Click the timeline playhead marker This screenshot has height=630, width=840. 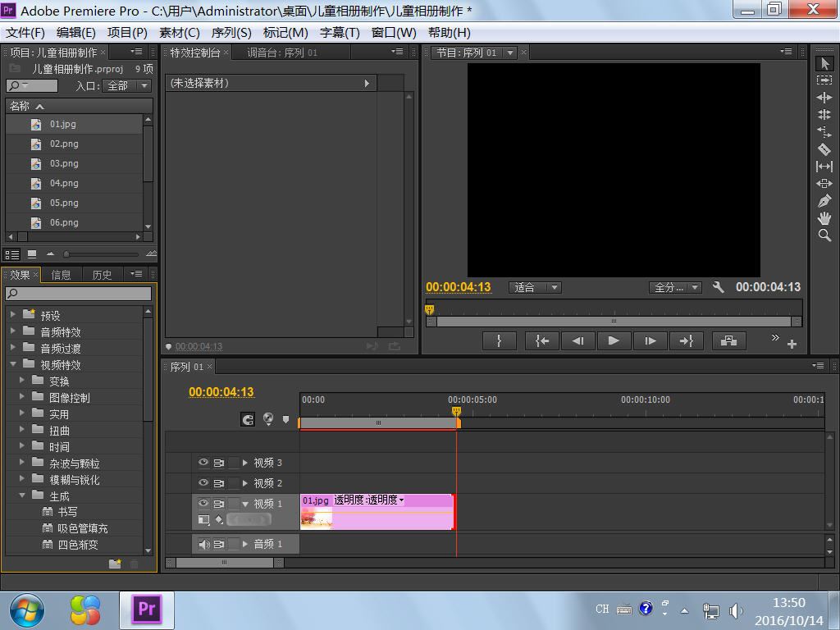[456, 412]
